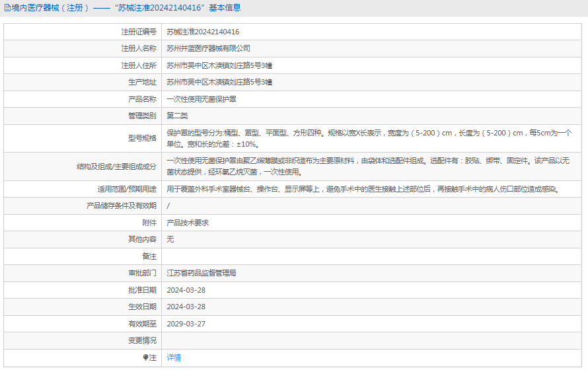Viewport: 588px width, 372px height.
Task: Click the 管理类别 label
Action: [142, 116]
